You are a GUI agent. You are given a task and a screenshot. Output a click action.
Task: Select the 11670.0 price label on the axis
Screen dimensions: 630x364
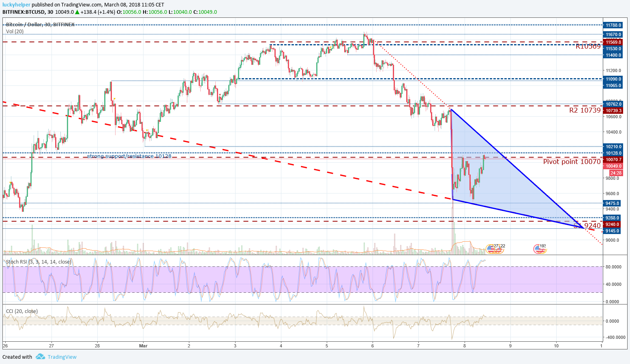pos(613,34)
